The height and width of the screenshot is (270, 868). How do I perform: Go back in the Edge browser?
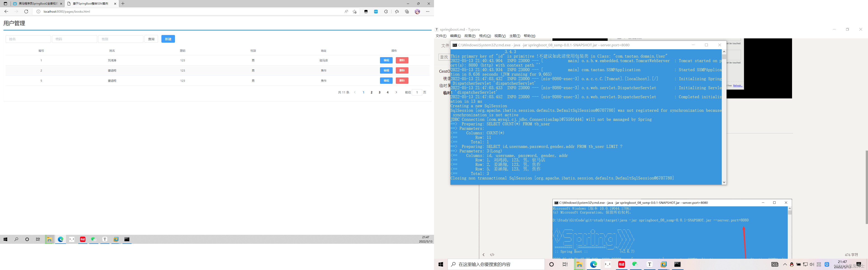(6, 12)
